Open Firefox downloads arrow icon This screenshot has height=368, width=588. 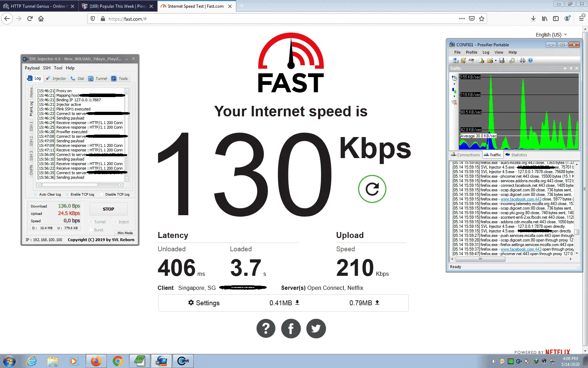click(533, 19)
